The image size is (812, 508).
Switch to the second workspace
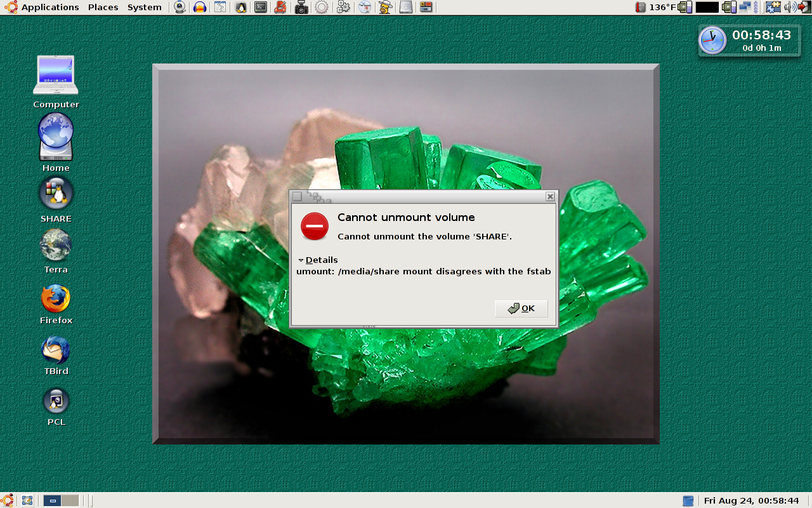coord(70,500)
